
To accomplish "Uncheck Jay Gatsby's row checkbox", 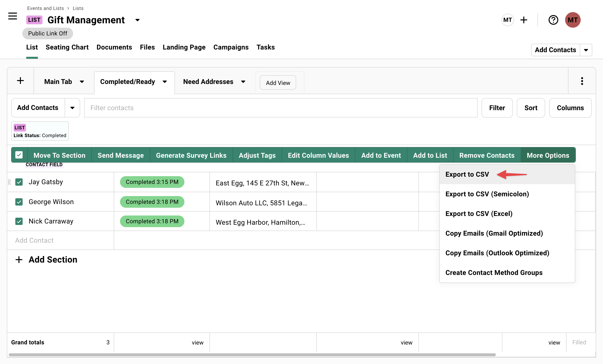I will pyautogui.click(x=19, y=182).
